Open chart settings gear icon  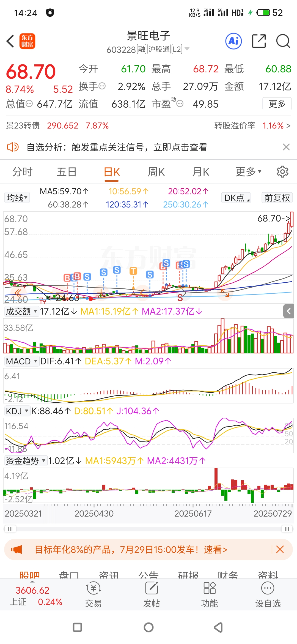click(x=282, y=172)
